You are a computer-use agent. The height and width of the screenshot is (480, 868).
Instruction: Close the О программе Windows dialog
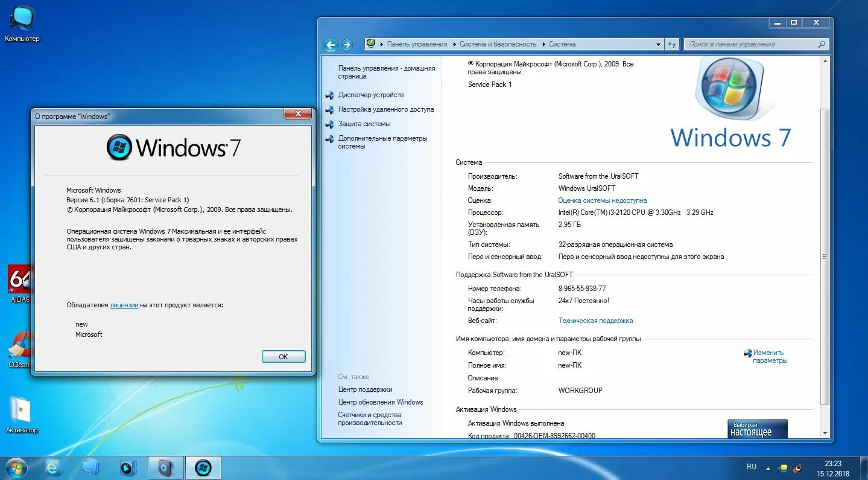coord(298,114)
